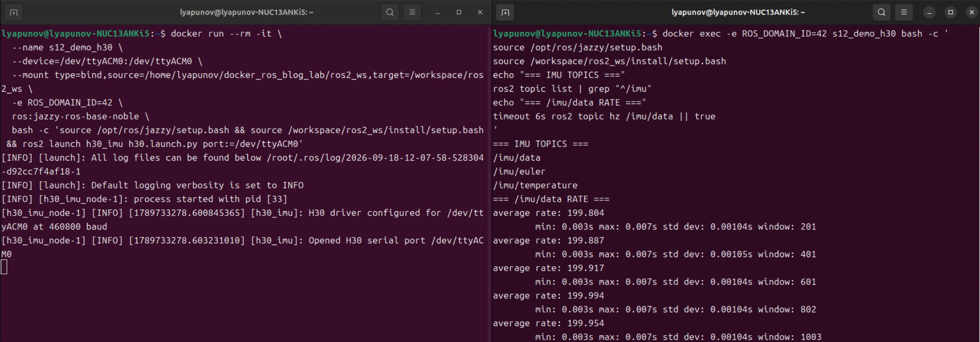The width and height of the screenshot is (980, 342).
Task: Open a new tab in the right terminal
Action: pyautogui.click(x=505, y=12)
